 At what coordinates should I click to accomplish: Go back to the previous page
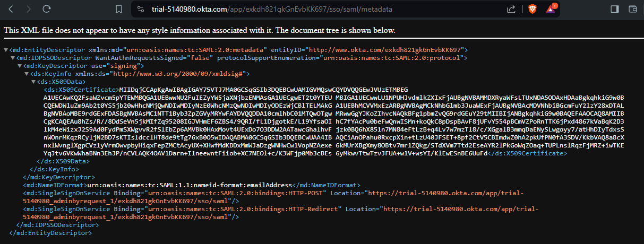tap(12, 9)
